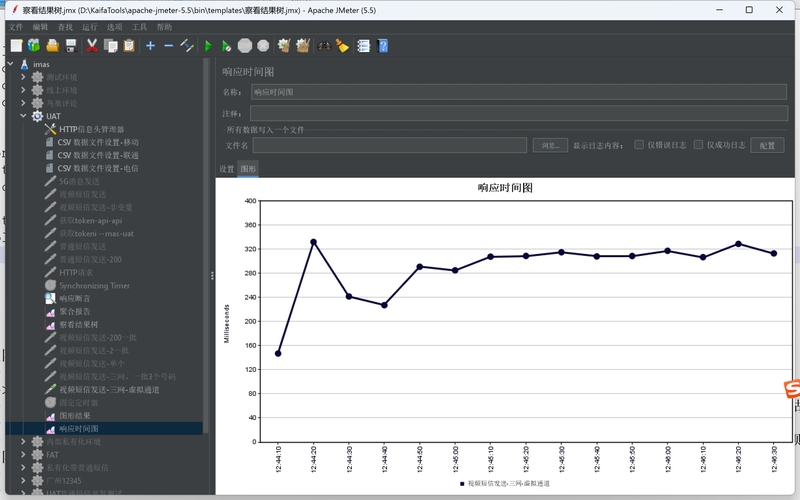Collapse the UAT thread group
Screen dimensions: 800x500
coord(23,116)
